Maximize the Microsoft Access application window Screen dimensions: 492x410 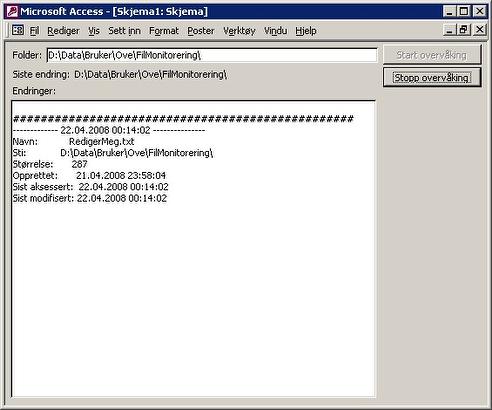coord(464,11)
